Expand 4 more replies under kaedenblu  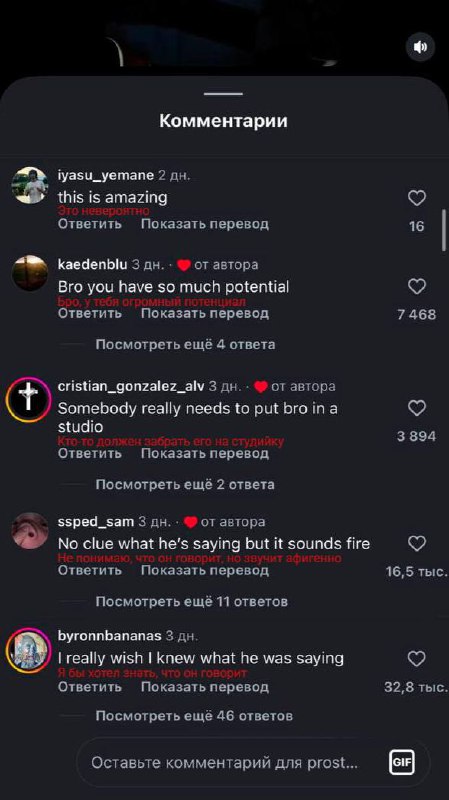click(x=185, y=344)
